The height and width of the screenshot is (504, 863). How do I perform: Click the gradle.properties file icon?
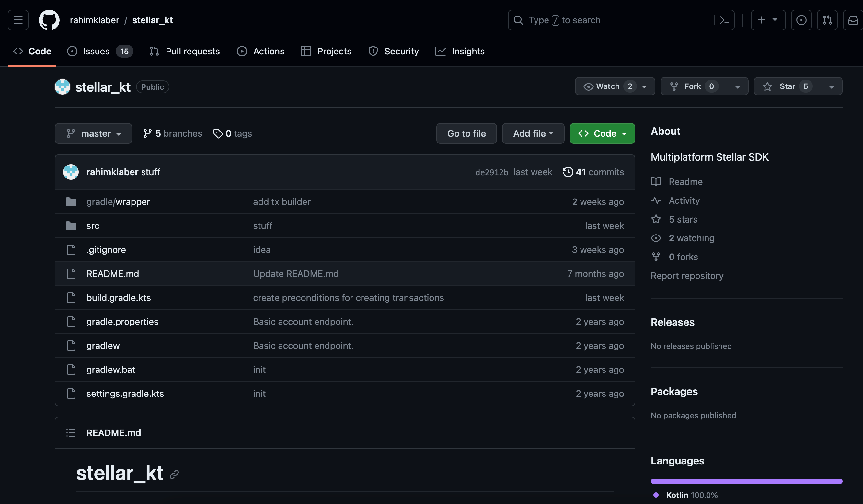(71, 322)
